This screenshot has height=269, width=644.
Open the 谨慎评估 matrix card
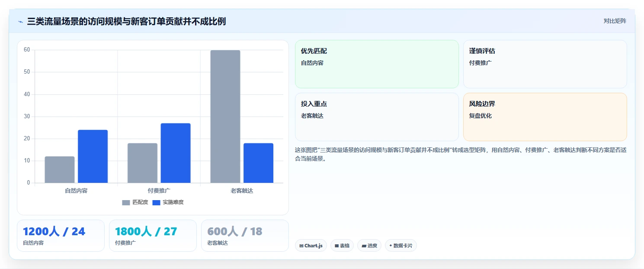coord(545,64)
